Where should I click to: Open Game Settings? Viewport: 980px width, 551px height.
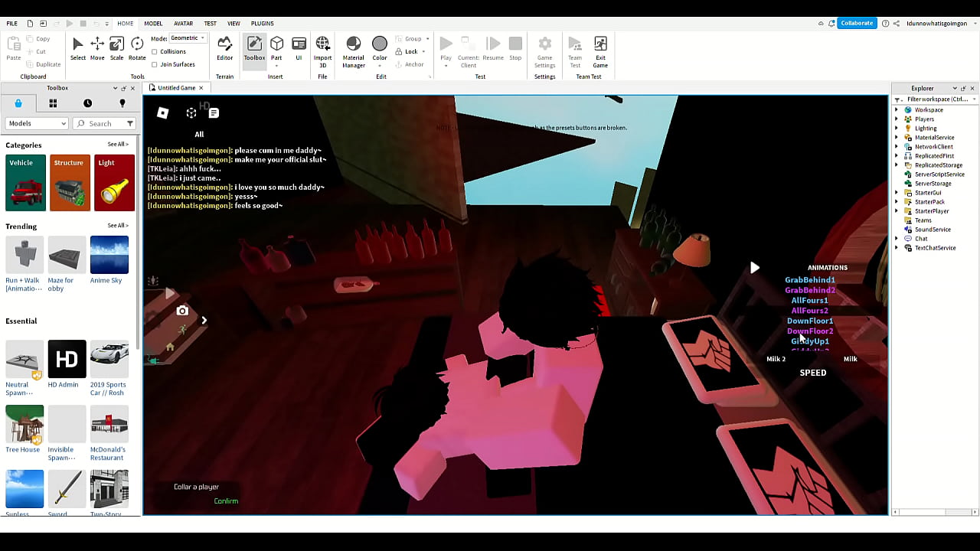[544, 50]
